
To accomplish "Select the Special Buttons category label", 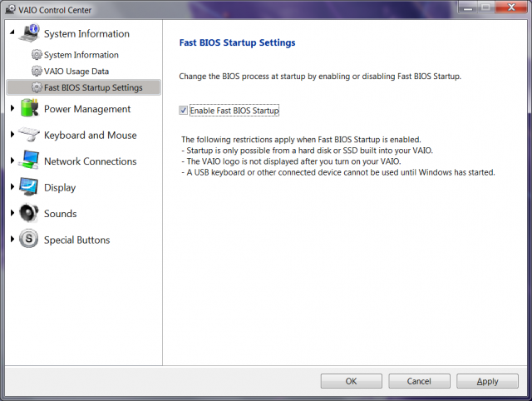I will [77, 240].
